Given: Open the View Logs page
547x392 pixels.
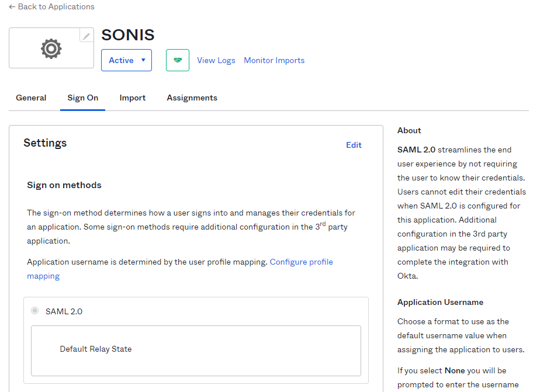Looking at the screenshot, I should 216,60.
